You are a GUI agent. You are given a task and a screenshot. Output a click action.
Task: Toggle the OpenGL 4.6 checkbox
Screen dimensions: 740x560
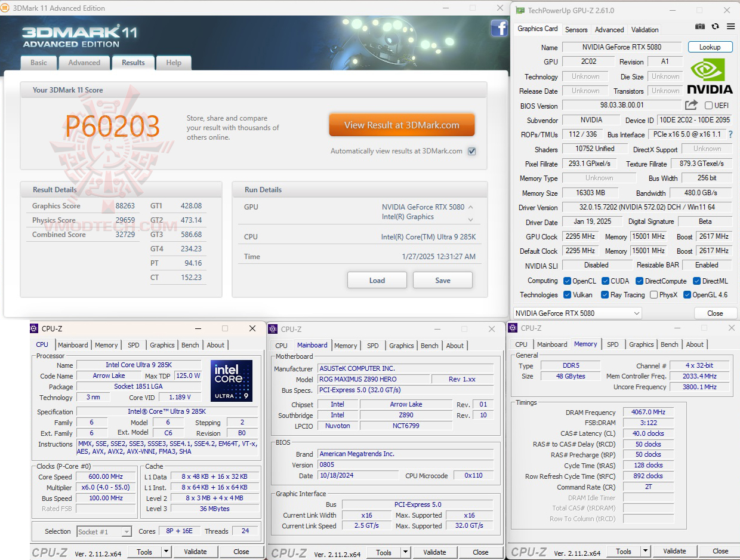coord(687,294)
